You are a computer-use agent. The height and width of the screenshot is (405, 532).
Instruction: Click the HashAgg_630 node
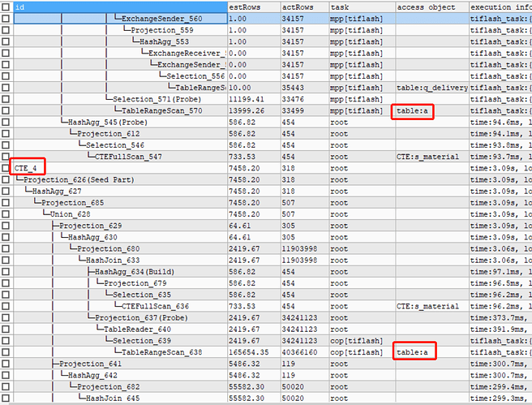tap(92, 237)
